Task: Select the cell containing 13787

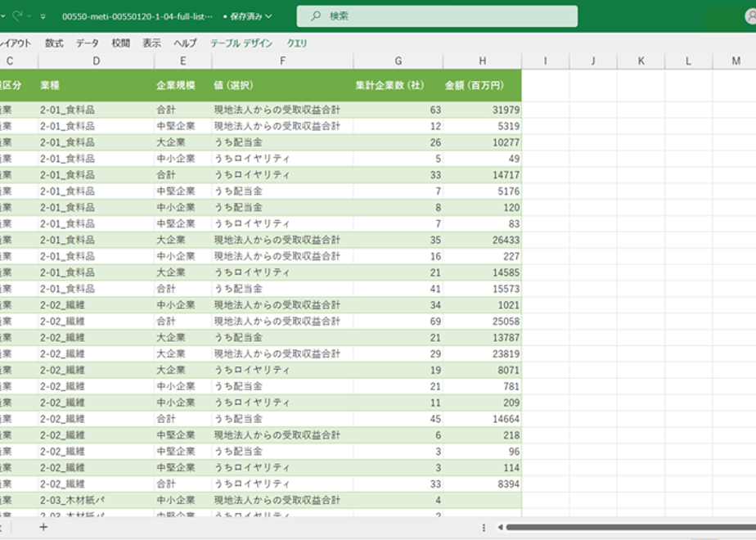Action: [x=482, y=338]
